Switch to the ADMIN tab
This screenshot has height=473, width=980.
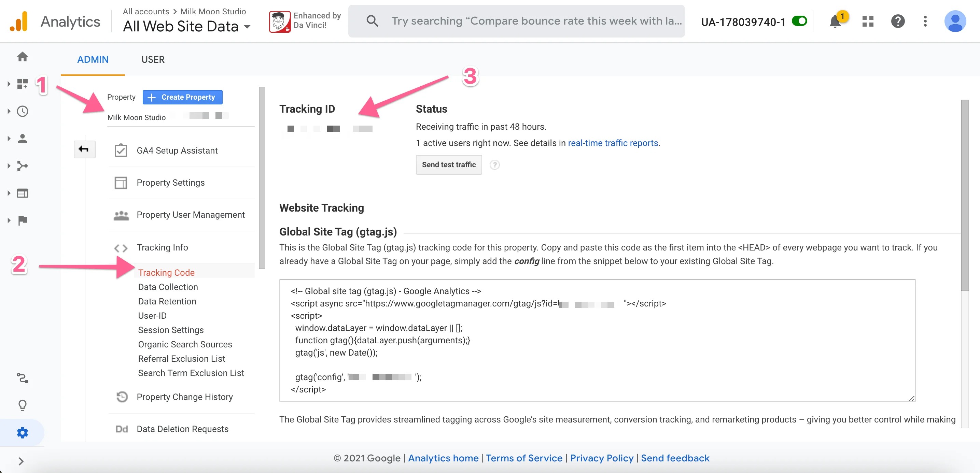(93, 59)
